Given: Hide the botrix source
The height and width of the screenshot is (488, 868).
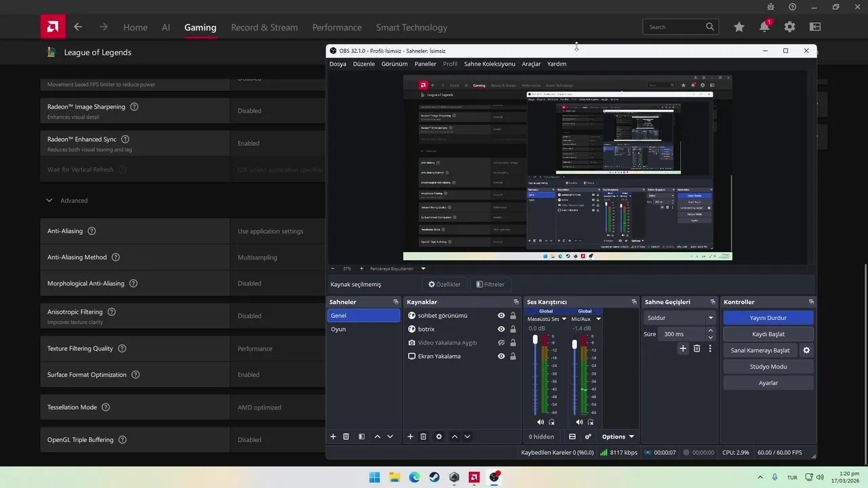Looking at the screenshot, I should (x=501, y=329).
